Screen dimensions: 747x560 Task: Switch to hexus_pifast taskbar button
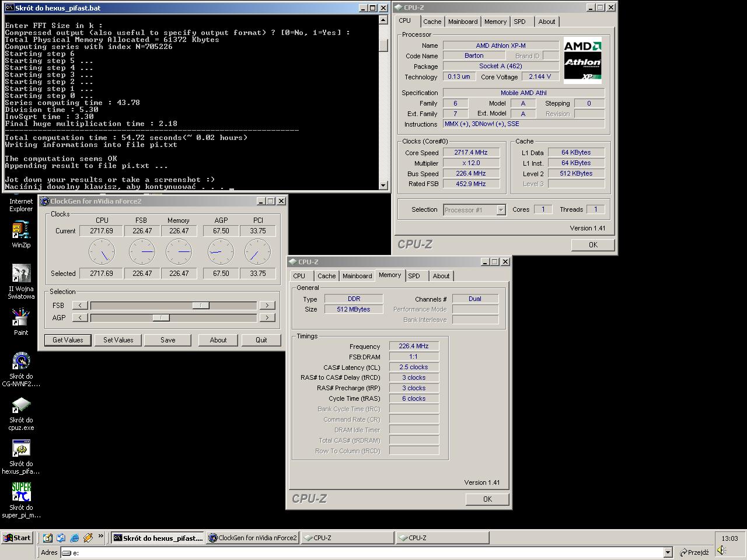point(158,538)
